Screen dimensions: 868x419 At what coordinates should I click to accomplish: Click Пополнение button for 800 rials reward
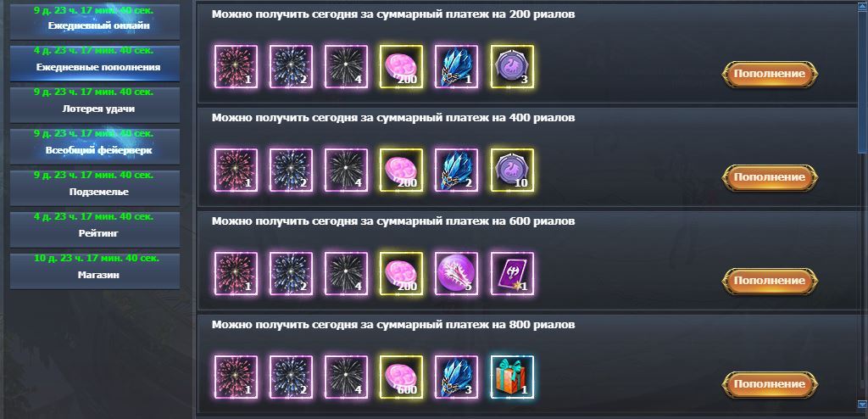click(x=770, y=384)
